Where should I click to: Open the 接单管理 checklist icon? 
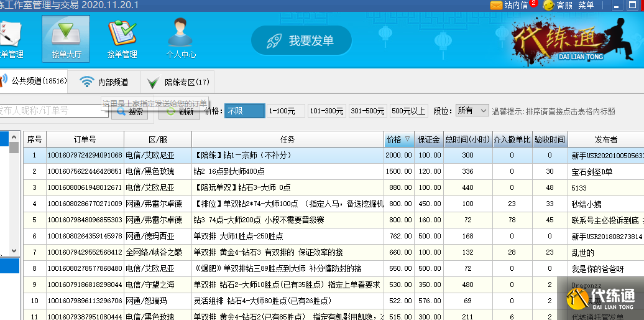122,38
